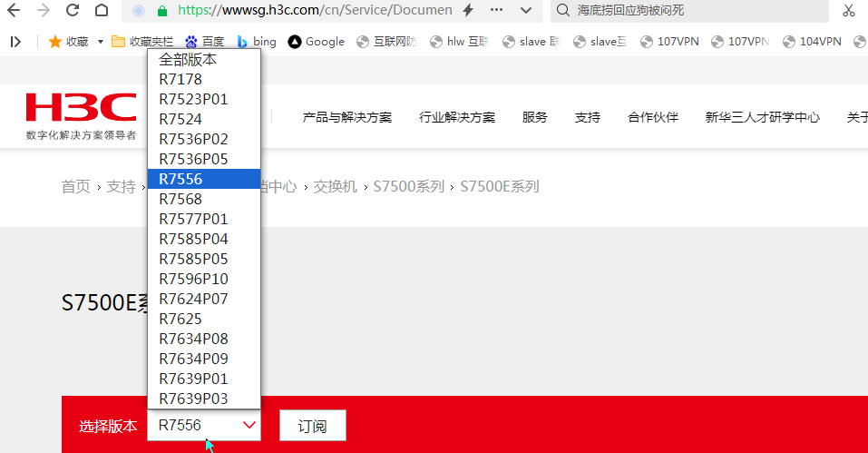The image size is (868, 453).
Task: Toggle the bookmarks sidebar panel icon
Action: pyautogui.click(x=15, y=42)
